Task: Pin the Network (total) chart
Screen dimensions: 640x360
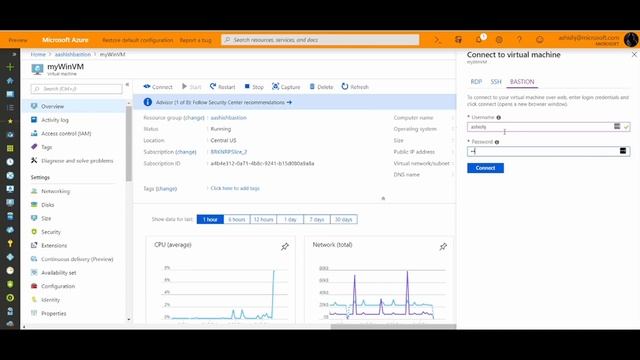Action: [443, 246]
